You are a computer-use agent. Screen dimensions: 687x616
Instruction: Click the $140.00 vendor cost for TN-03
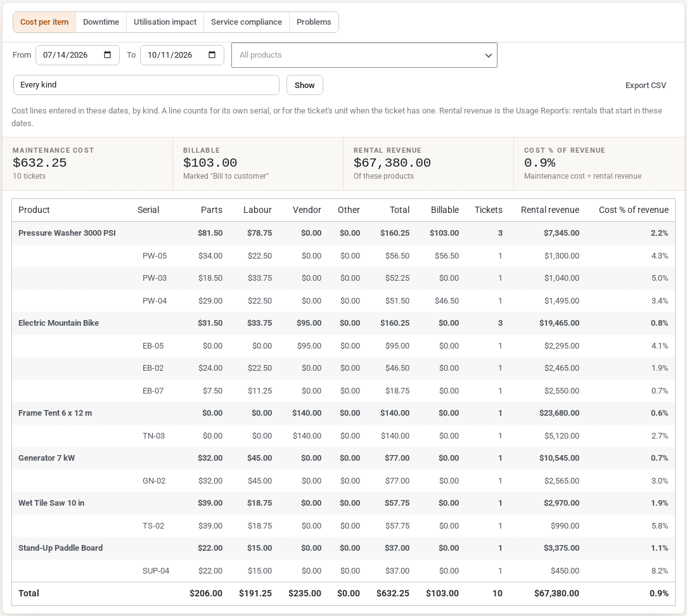pyautogui.click(x=307, y=436)
